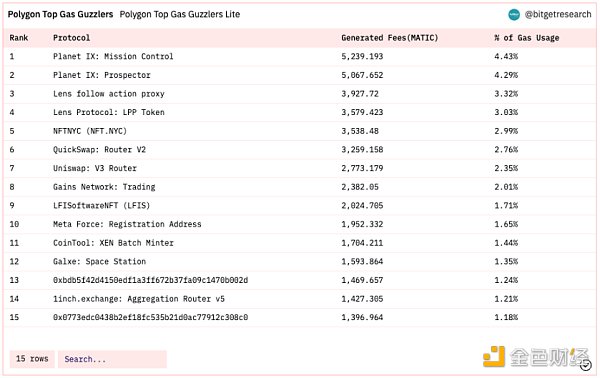The image size is (600, 378).
Task: Select the Planet IX: Mission Control cell
Action: 113,57
